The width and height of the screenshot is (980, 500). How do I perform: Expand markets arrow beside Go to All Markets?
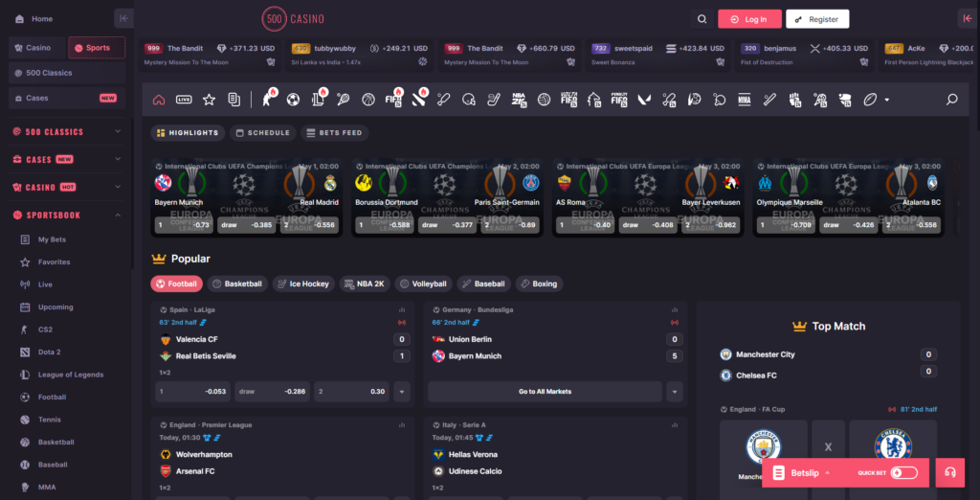(675, 392)
